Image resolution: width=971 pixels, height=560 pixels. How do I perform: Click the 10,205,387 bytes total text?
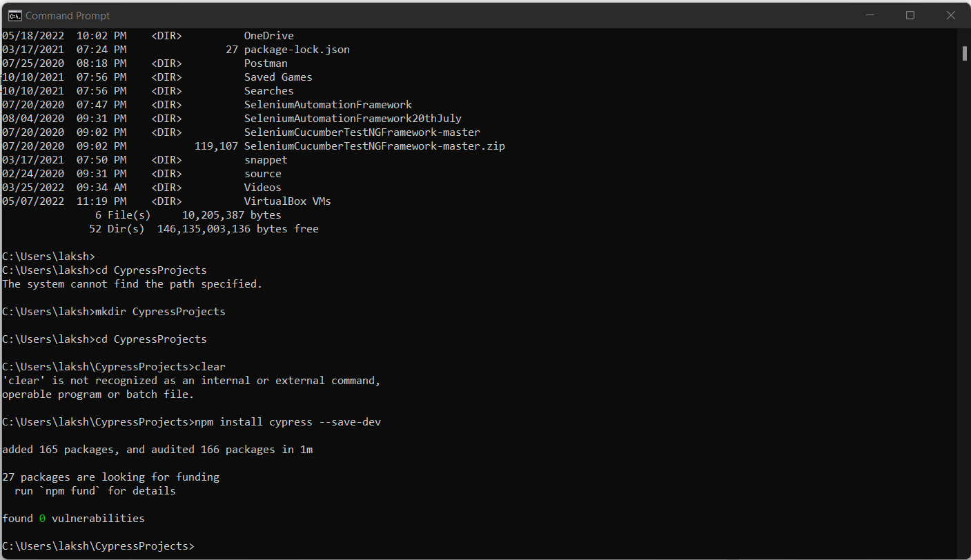232,215
